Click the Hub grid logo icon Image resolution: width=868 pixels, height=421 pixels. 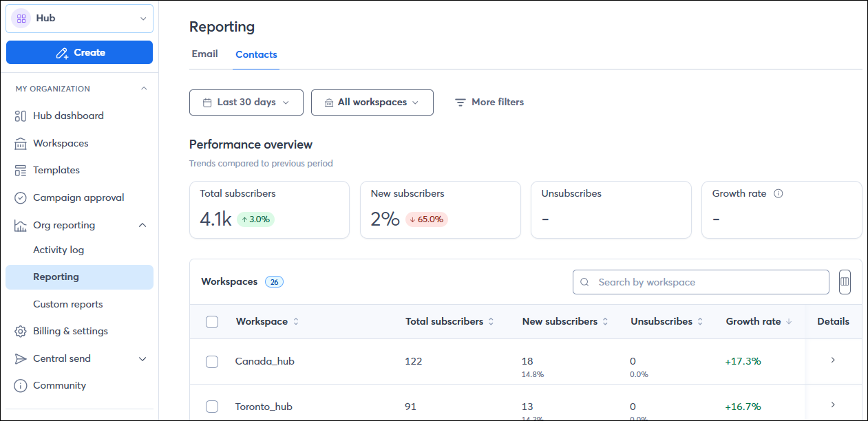click(x=21, y=19)
